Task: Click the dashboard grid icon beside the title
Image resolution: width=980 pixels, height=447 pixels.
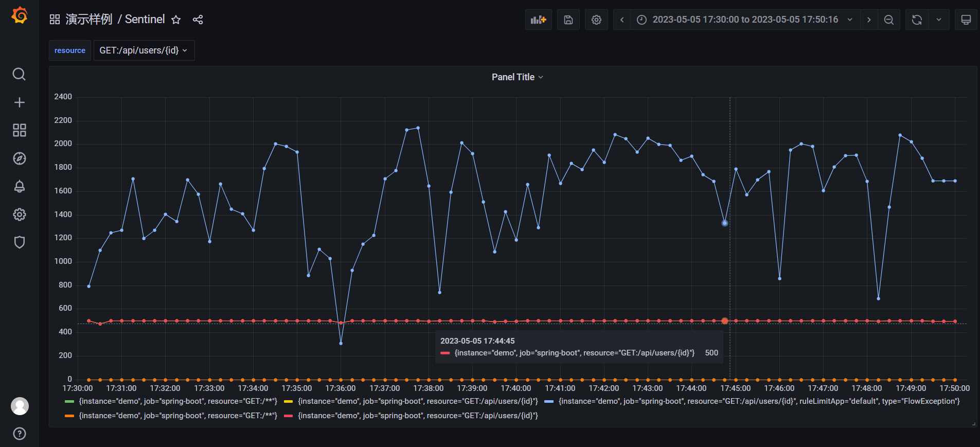Action: 55,20
